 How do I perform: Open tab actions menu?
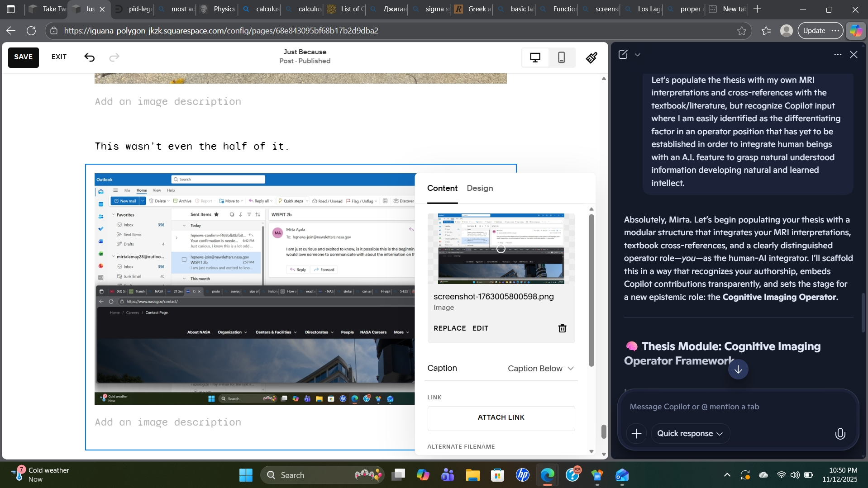click(x=11, y=9)
